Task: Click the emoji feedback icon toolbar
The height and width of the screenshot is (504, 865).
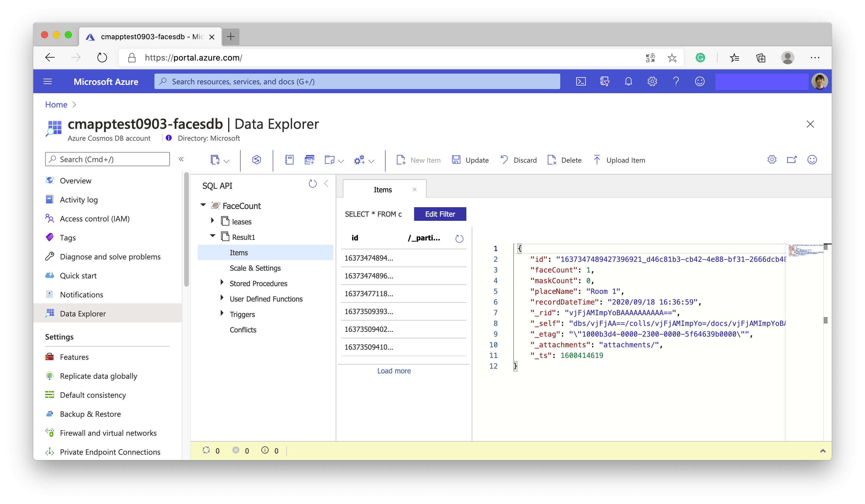Action: [x=812, y=160]
